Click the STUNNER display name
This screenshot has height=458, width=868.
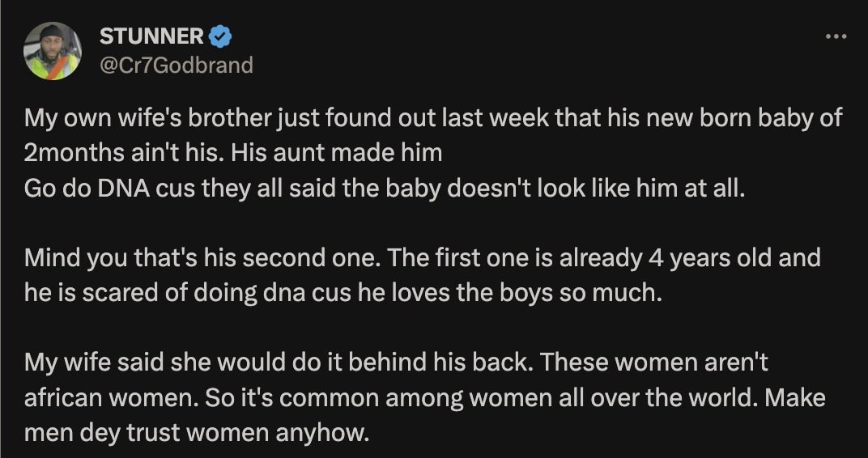pos(151,36)
